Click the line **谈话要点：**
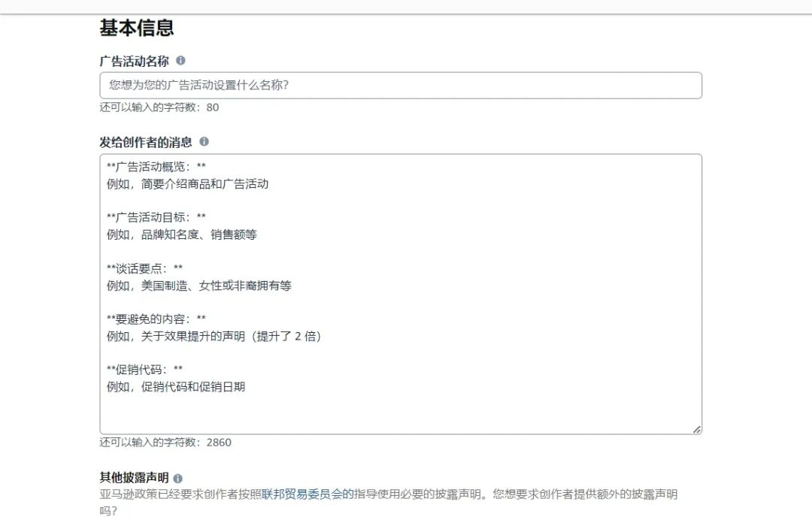 coord(144,268)
